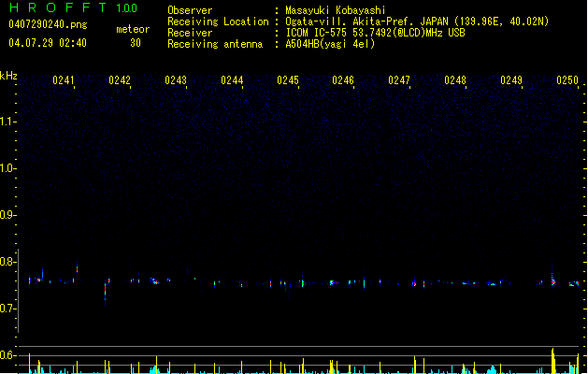
Task: Click the 0.7 kHz axis label
Action: [x=7, y=309]
